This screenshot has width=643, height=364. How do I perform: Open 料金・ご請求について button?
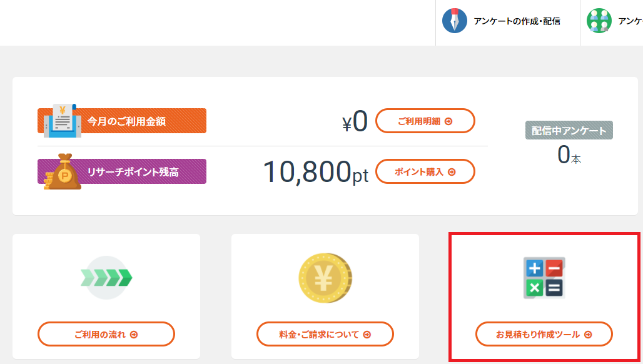tap(325, 335)
